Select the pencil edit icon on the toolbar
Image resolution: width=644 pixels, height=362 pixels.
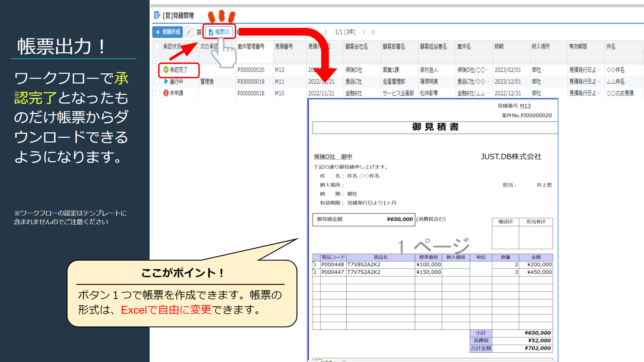[189, 32]
